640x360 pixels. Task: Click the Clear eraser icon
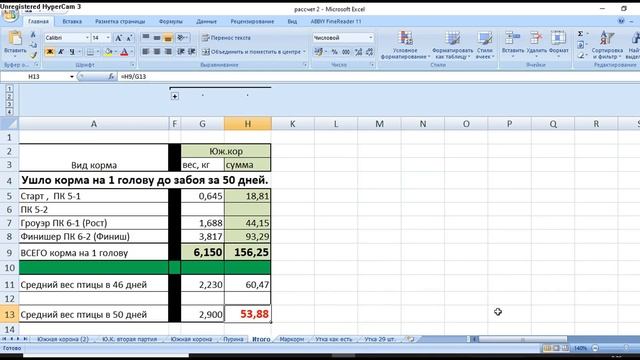click(580, 55)
